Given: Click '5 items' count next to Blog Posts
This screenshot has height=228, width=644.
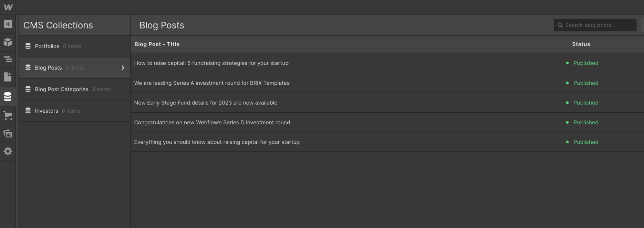Looking at the screenshot, I should 75,68.
